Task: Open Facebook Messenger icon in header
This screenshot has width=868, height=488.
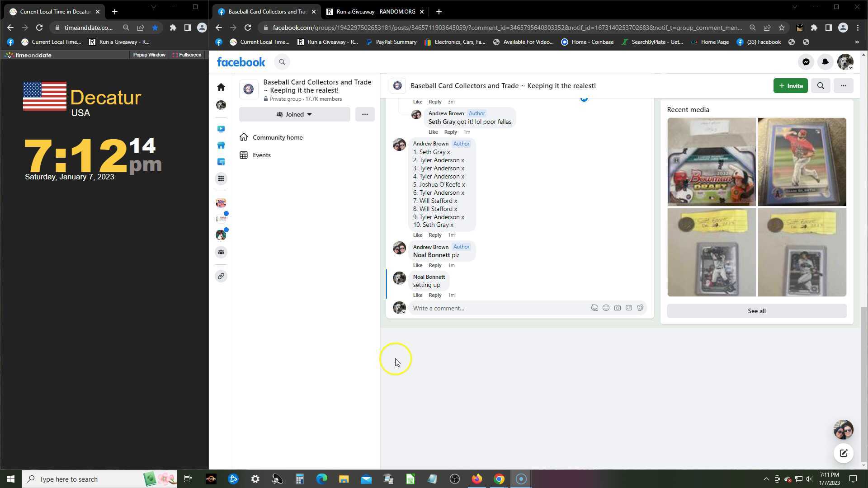Action: pos(806,62)
